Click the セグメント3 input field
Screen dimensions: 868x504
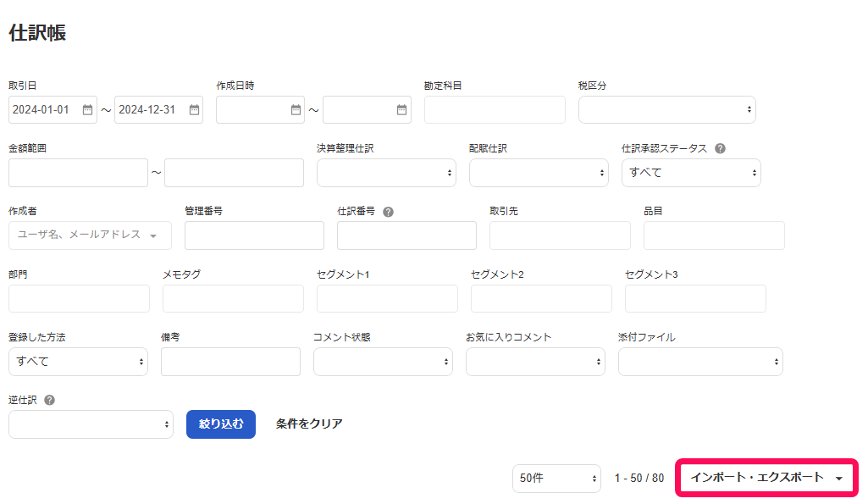click(695, 298)
